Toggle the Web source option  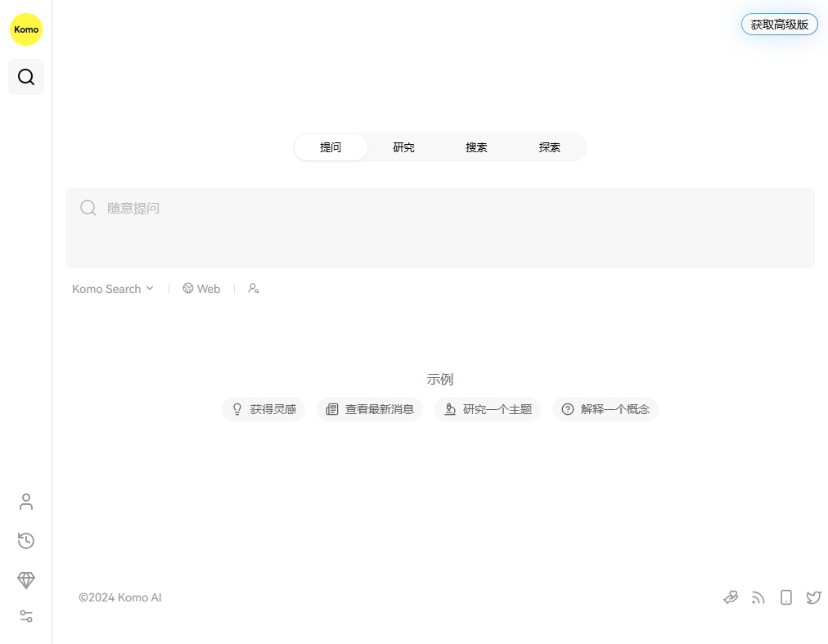point(201,289)
